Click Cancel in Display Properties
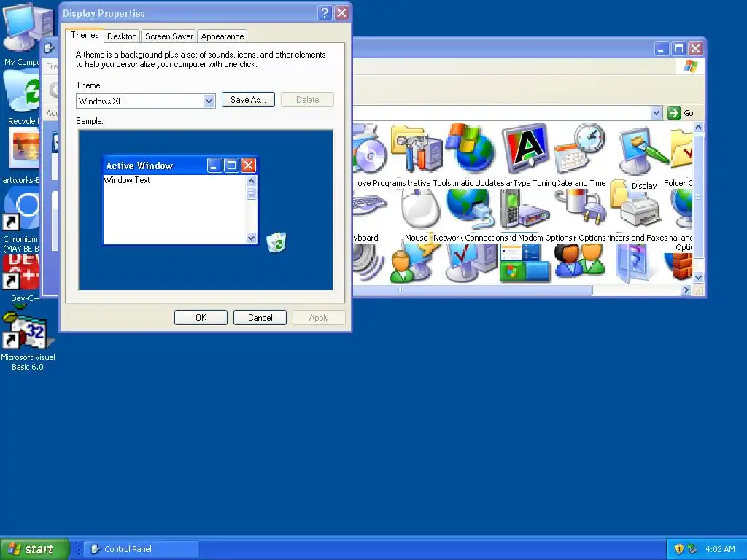The height and width of the screenshot is (560, 747). (260, 318)
